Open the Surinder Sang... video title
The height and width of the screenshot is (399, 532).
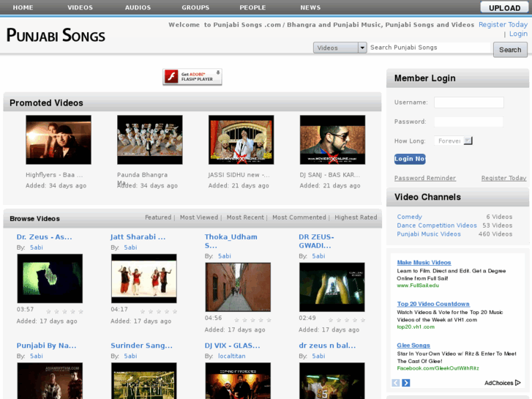141,346
